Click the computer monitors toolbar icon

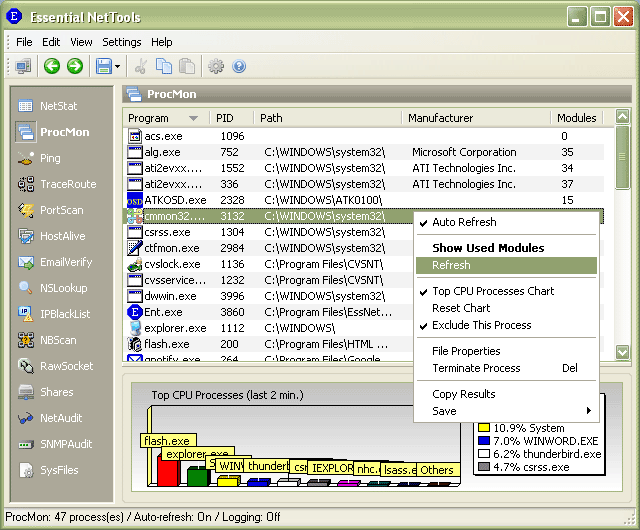pos(23,66)
